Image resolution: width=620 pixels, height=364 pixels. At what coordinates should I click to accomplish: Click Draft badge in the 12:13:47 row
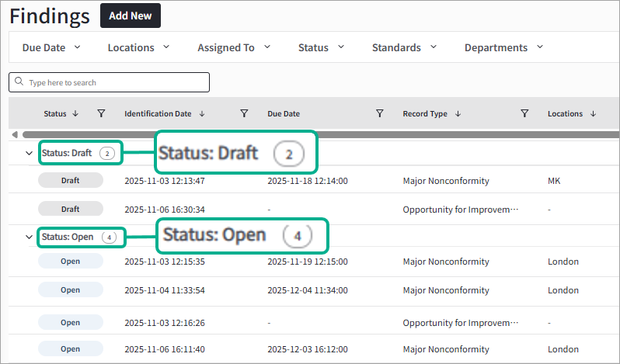click(71, 180)
